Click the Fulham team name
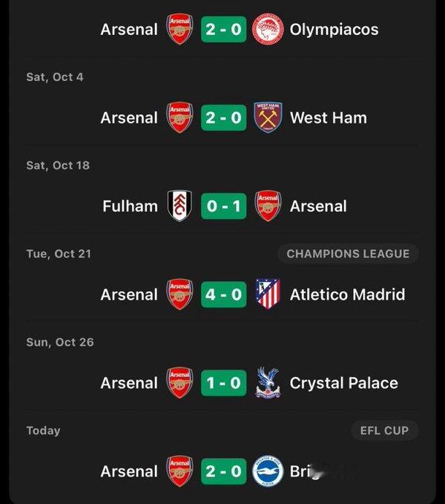Screen dimensions: 445x504 tap(130, 206)
